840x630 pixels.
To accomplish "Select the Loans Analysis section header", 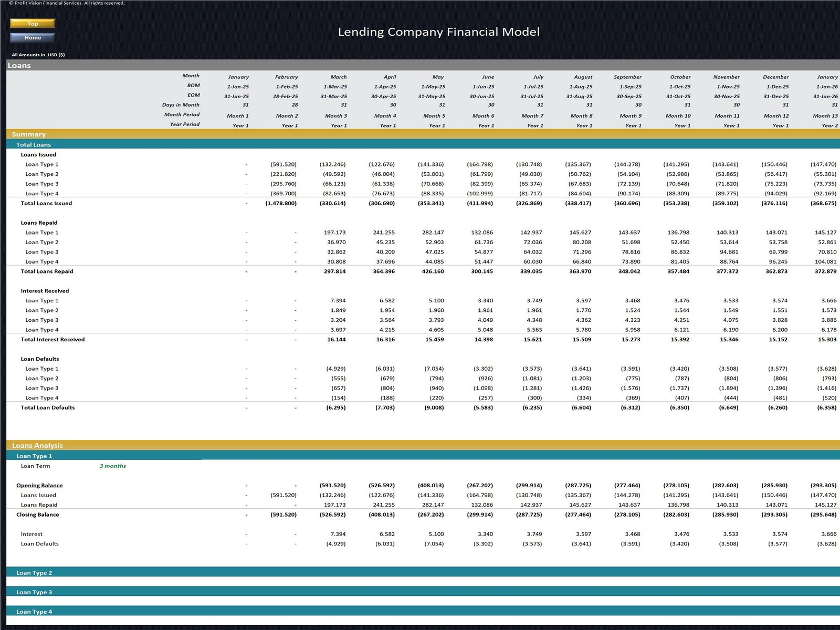I will click(37, 445).
